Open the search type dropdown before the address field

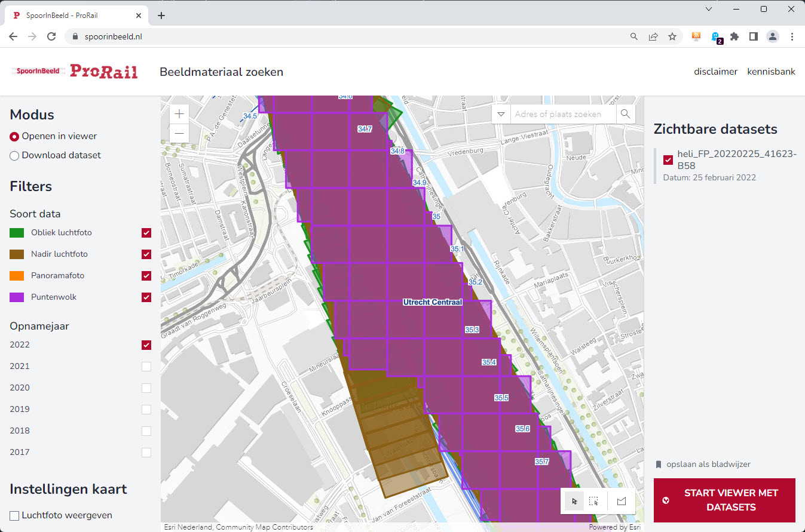pos(501,113)
